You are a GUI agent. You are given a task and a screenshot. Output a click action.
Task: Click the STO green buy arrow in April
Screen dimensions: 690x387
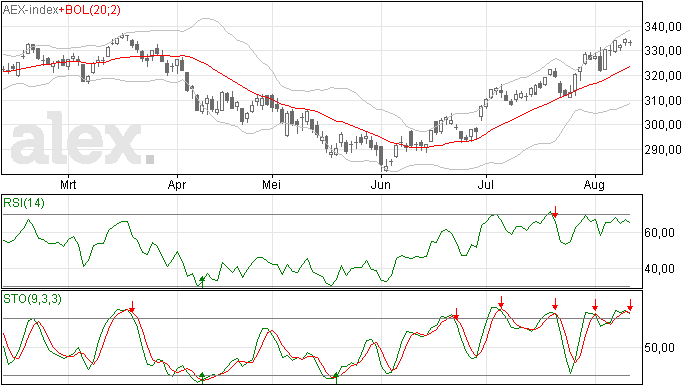pyautogui.click(x=202, y=378)
